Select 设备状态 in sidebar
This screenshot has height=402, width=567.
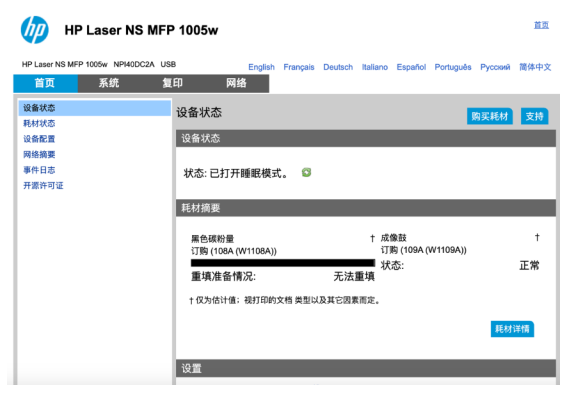[95, 108]
